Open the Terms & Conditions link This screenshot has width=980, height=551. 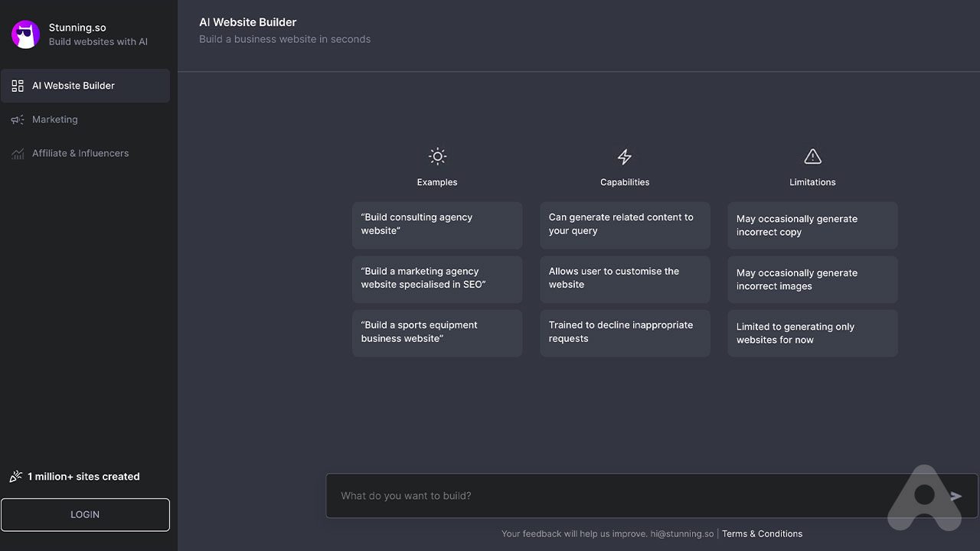coord(762,534)
